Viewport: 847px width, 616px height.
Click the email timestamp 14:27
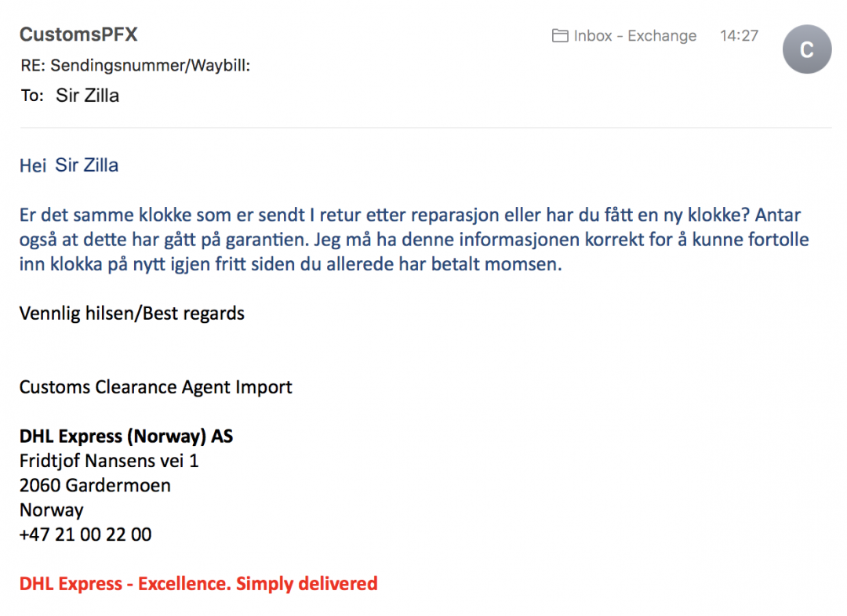pos(739,36)
